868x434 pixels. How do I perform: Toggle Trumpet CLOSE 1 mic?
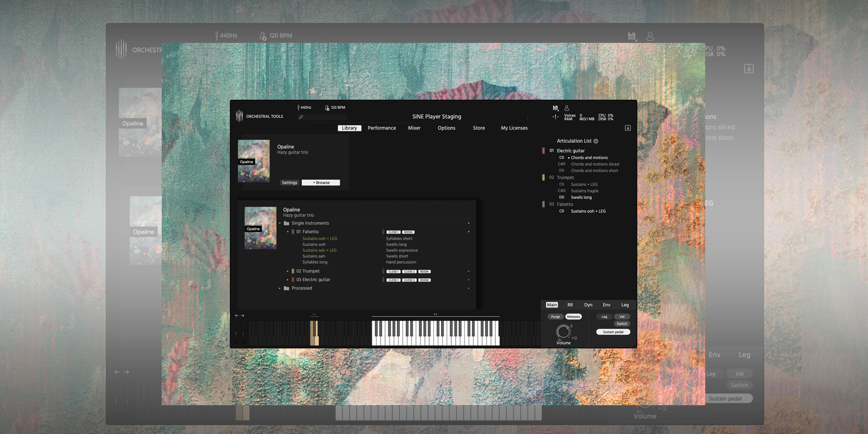click(393, 272)
